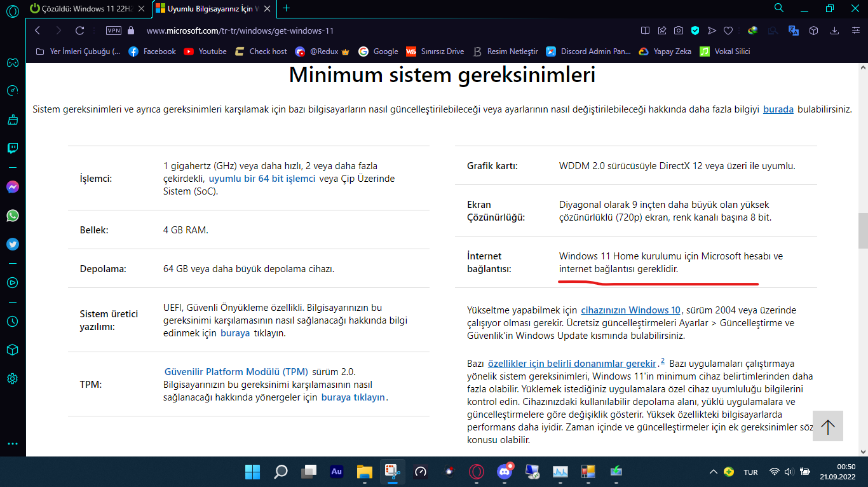Open the Windows Start menu
Viewport: 868px width, 487px height.
coord(252,472)
